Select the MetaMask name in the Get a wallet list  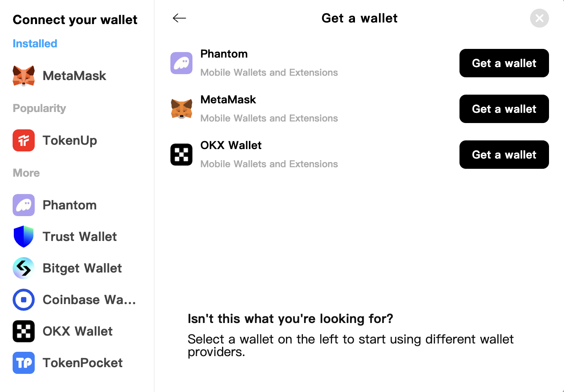click(x=228, y=99)
